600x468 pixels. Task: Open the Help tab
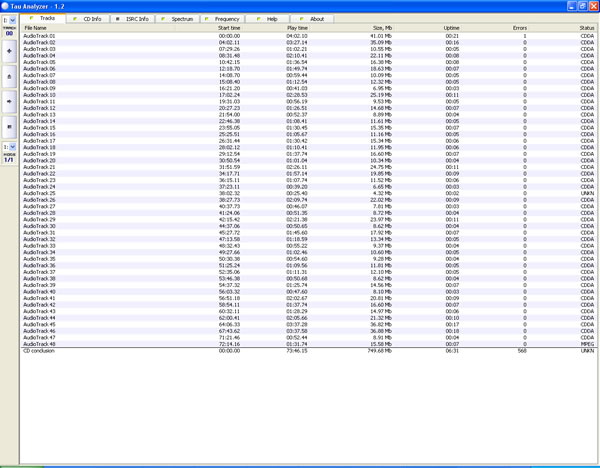tap(269, 19)
